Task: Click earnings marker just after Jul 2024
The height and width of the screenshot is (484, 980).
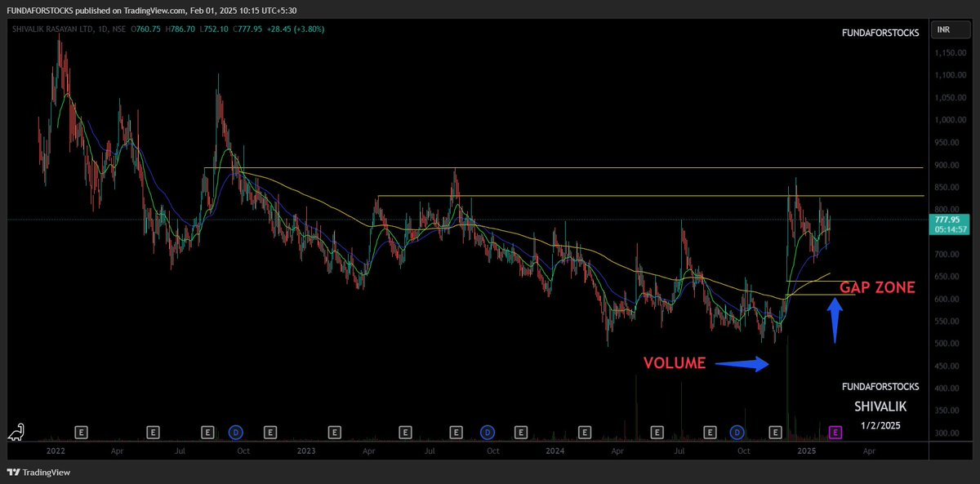Action: coord(710,431)
